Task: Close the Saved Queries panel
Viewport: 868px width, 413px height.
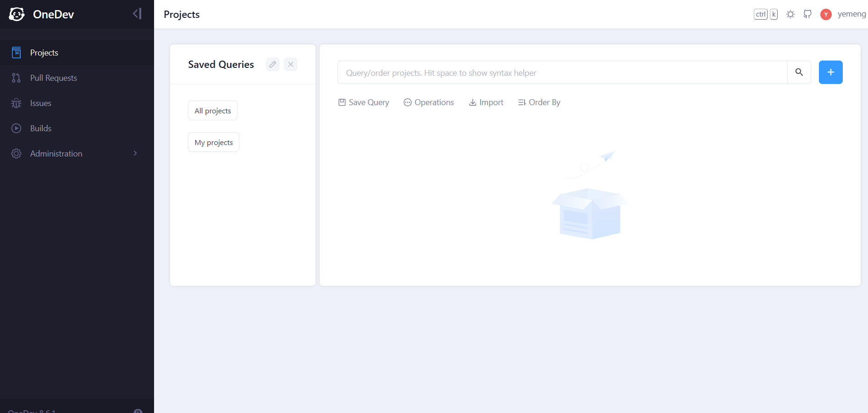Action: 291,64
